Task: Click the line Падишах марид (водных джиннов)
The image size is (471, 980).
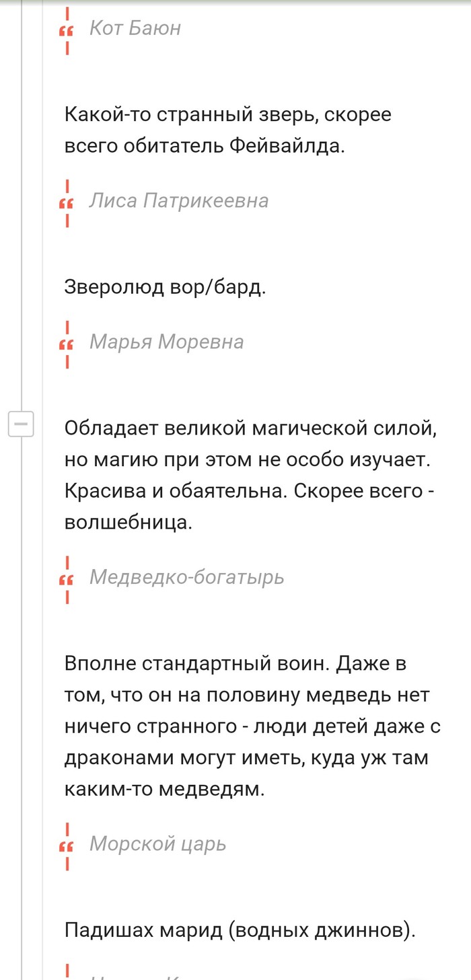Action: click(x=241, y=930)
